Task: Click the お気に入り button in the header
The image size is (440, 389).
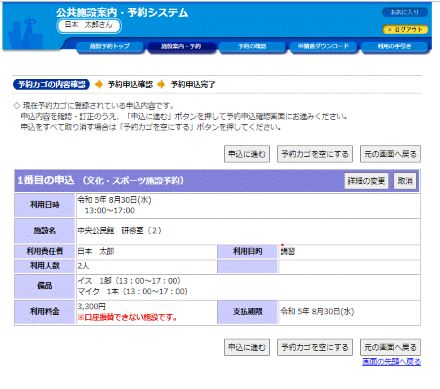Action: [405, 12]
